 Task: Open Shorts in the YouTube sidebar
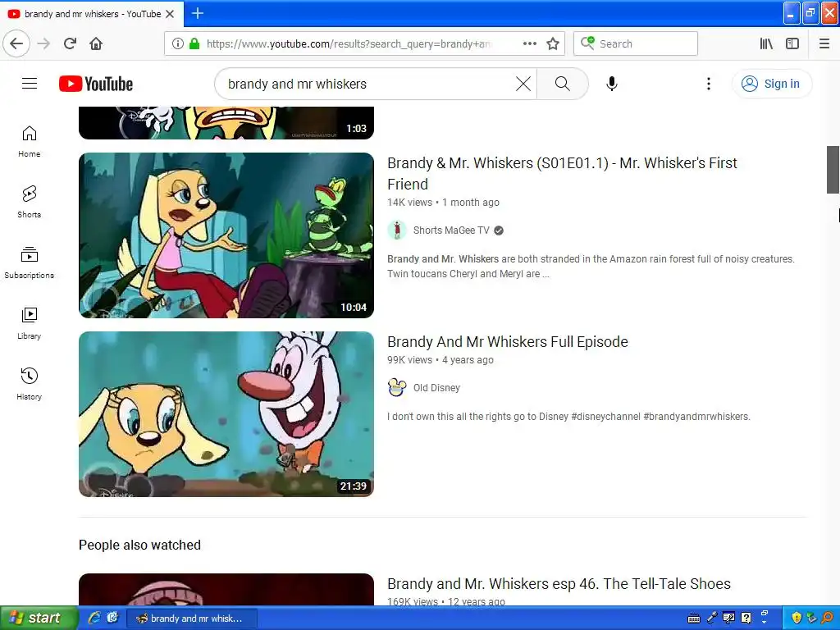coord(30,202)
